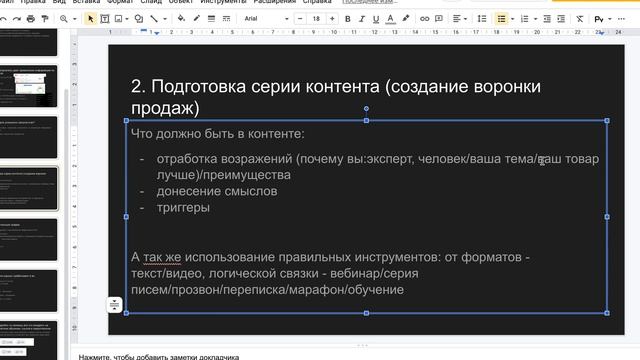Open the Вставка menu
The width and height of the screenshot is (640, 360).
click(x=86, y=2)
